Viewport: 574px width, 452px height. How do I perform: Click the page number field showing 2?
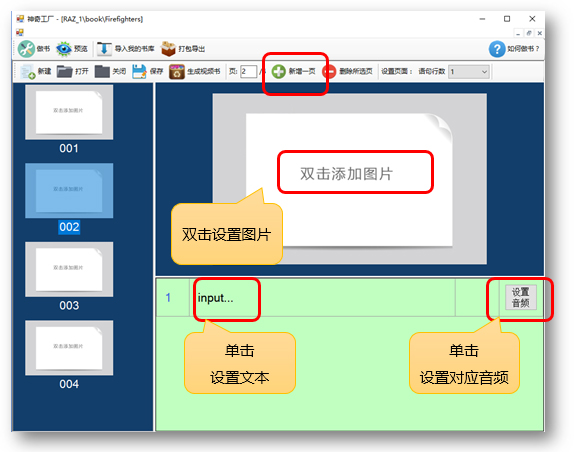tap(249, 71)
